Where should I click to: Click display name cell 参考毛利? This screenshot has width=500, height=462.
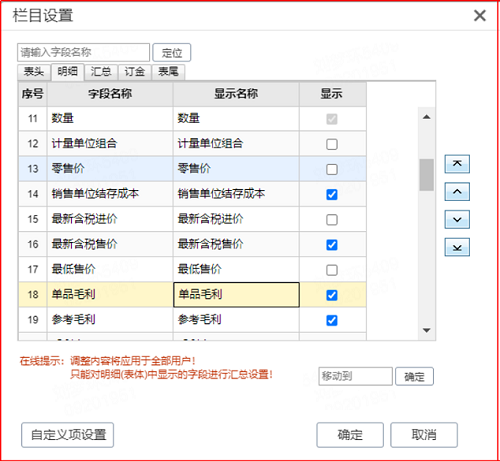[x=236, y=320]
